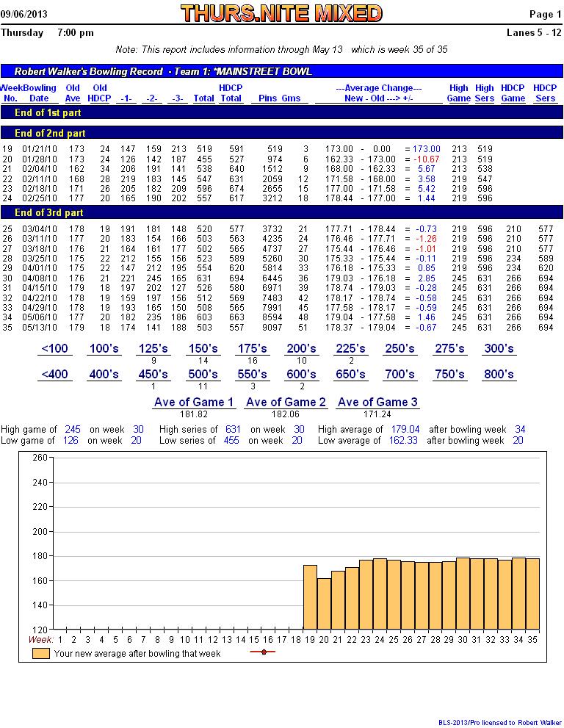Click the week 19 bar in the chart

(310, 597)
